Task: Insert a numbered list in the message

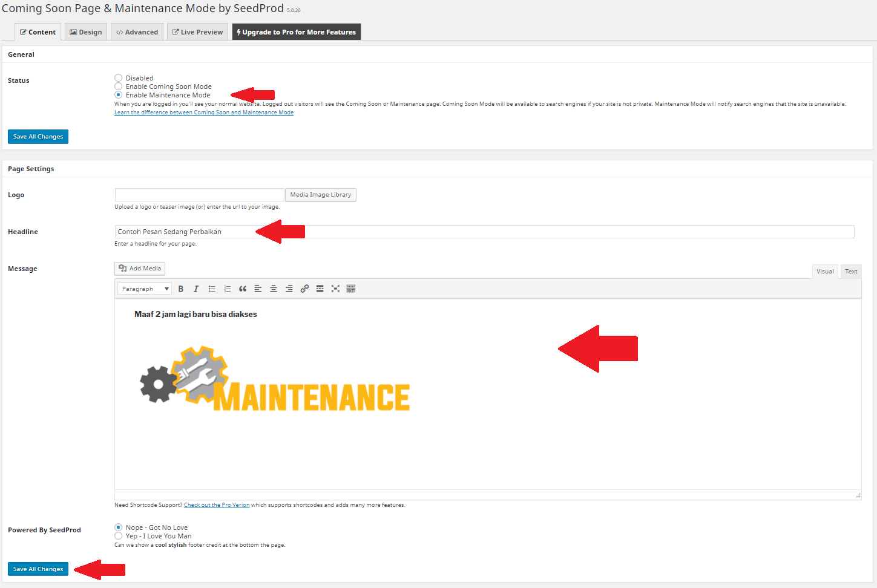Action: coord(227,289)
